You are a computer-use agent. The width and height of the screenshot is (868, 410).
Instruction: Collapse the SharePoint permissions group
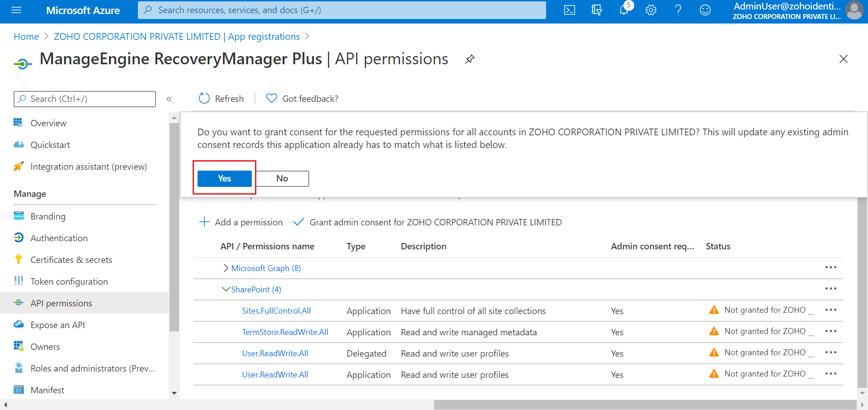pos(226,290)
